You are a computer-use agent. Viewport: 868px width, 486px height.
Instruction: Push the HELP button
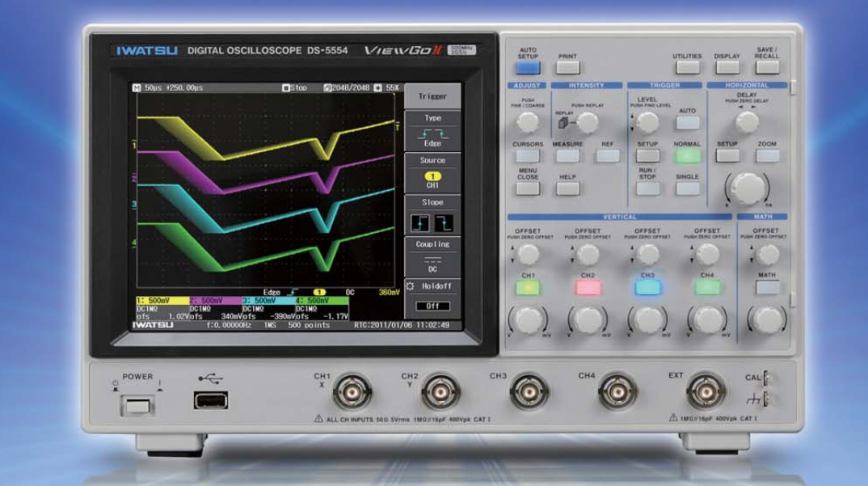coord(567,188)
